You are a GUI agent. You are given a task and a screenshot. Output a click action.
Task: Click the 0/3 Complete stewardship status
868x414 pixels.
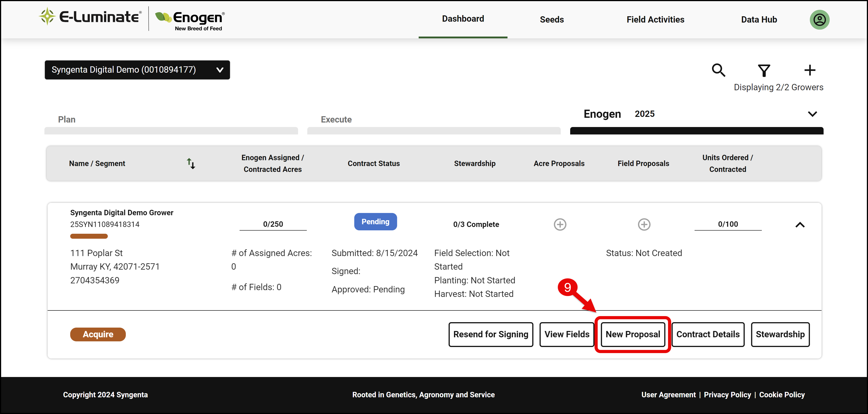(476, 224)
